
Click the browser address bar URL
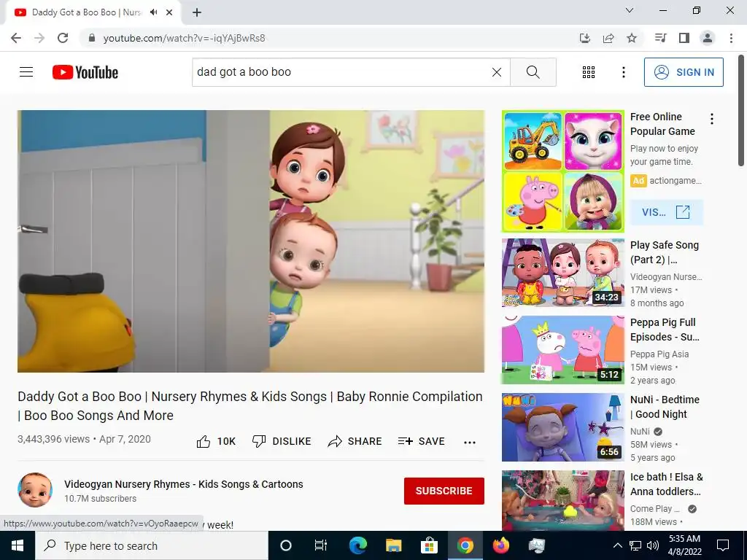tap(184, 38)
